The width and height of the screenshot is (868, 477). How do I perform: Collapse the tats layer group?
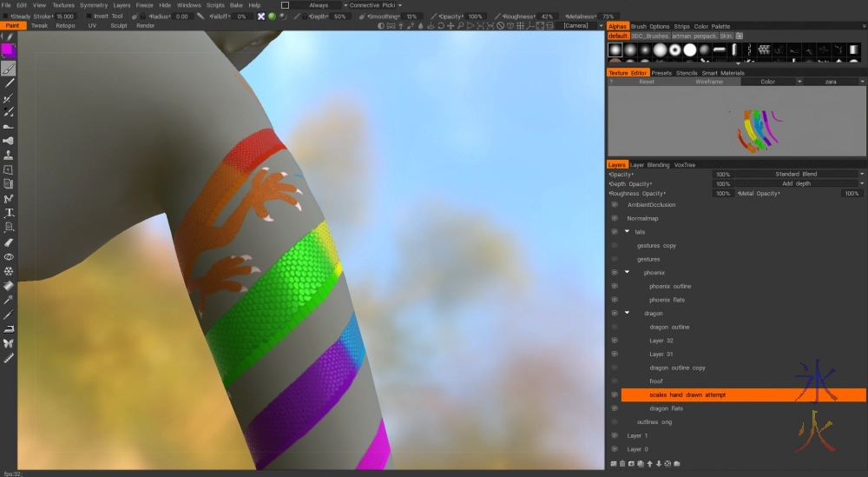click(x=627, y=232)
